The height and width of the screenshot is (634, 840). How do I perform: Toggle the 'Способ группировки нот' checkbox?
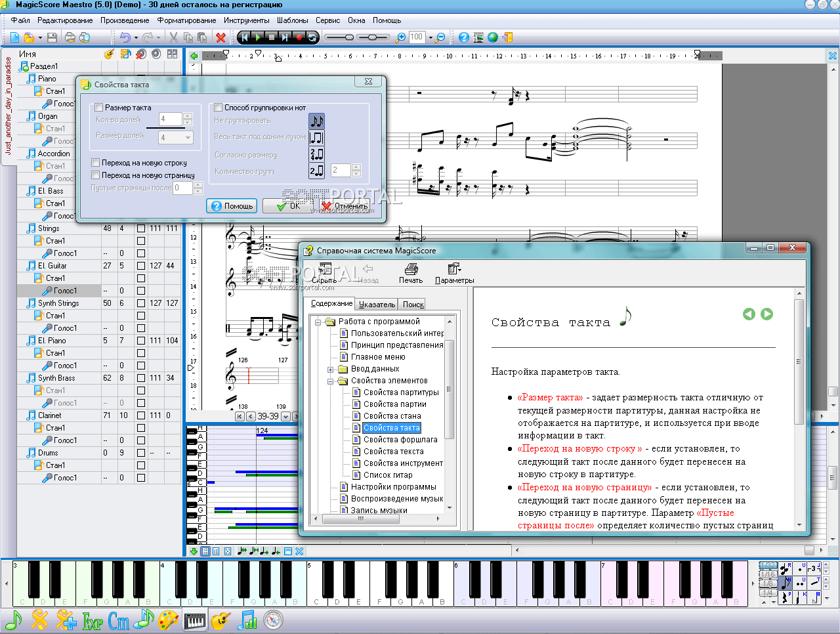[x=219, y=108]
